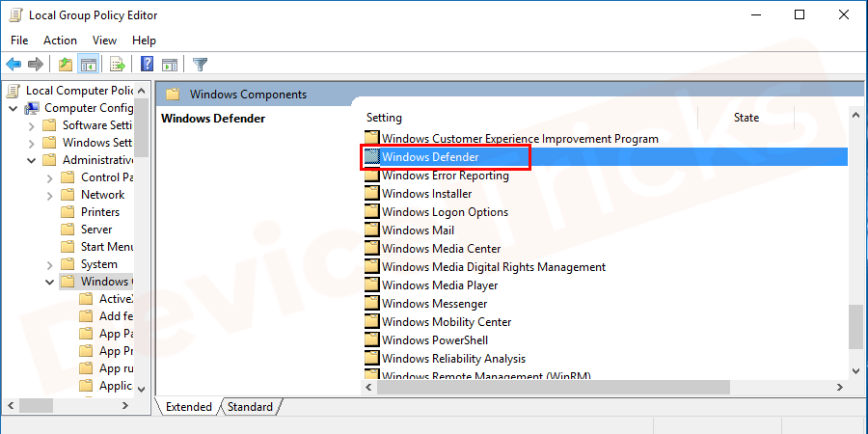The width and height of the screenshot is (868, 434).
Task: Click the Windows Media Player folder icon
Action: tap(372, 285)
